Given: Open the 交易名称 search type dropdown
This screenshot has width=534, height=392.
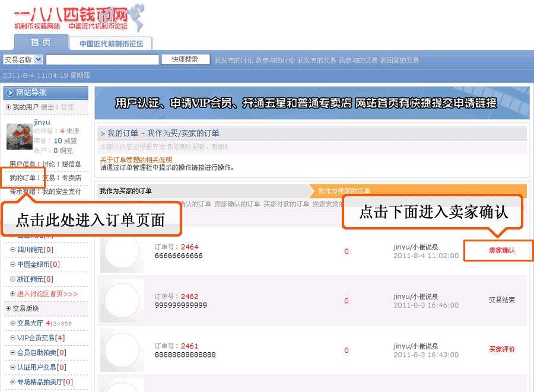Looking at the screenshot, I should [39, 59].
